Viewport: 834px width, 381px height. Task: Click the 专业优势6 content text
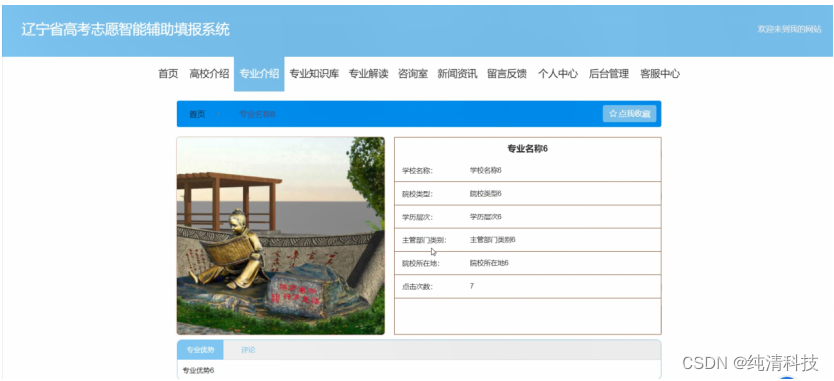pyautogui.click(x=198, y=370)
